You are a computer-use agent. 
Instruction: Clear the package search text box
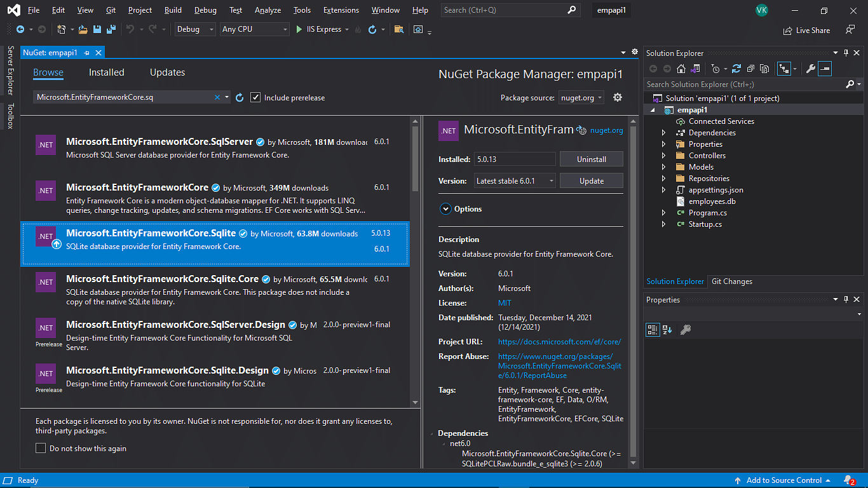click(217, 97)
